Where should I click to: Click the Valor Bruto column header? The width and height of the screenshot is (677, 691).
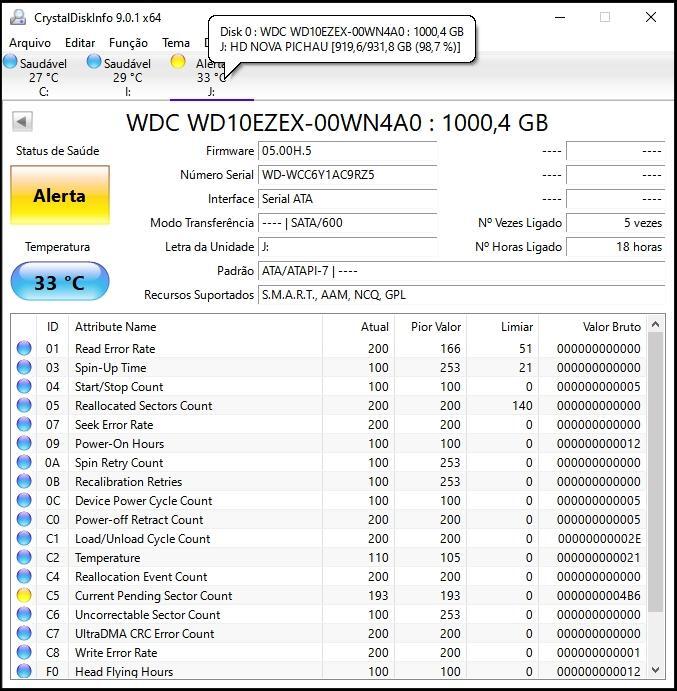click(x=592, y=327)
